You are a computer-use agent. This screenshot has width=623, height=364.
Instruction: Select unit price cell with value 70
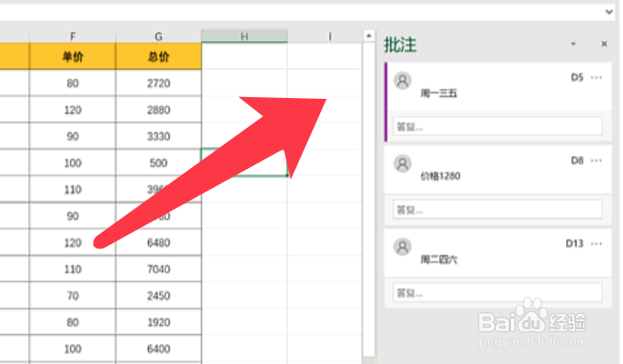click(x=73, y=296)
